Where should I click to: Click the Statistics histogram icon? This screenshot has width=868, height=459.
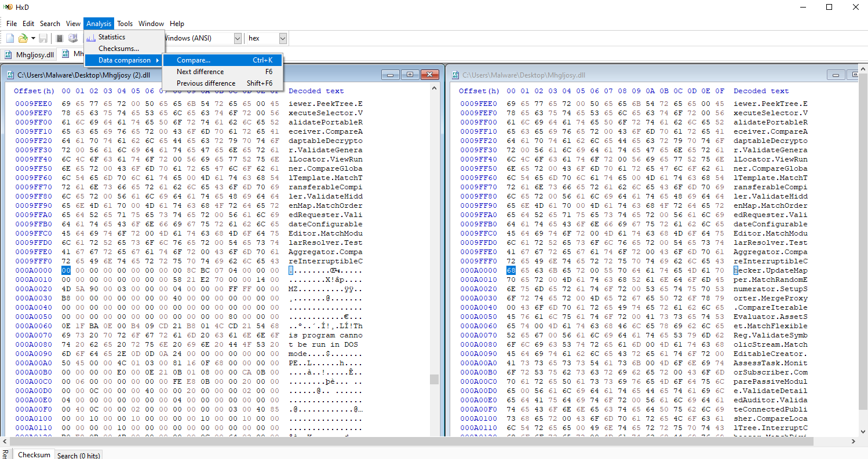point(91,38)
